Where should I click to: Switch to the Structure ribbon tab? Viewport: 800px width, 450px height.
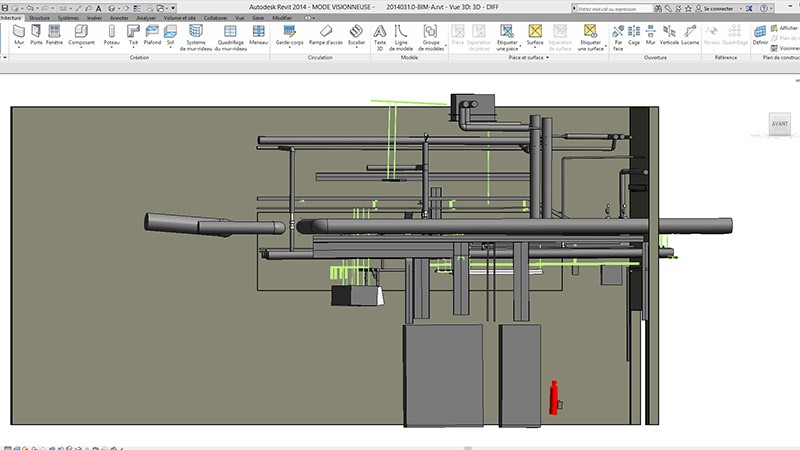click(x=40, y=18)
